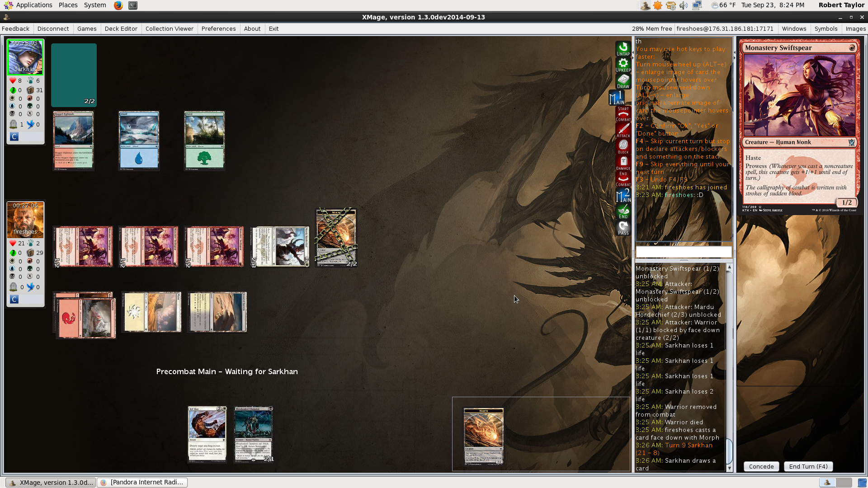Click the Main 2 phase icon
868x488 pixels.
pos(623,196)
